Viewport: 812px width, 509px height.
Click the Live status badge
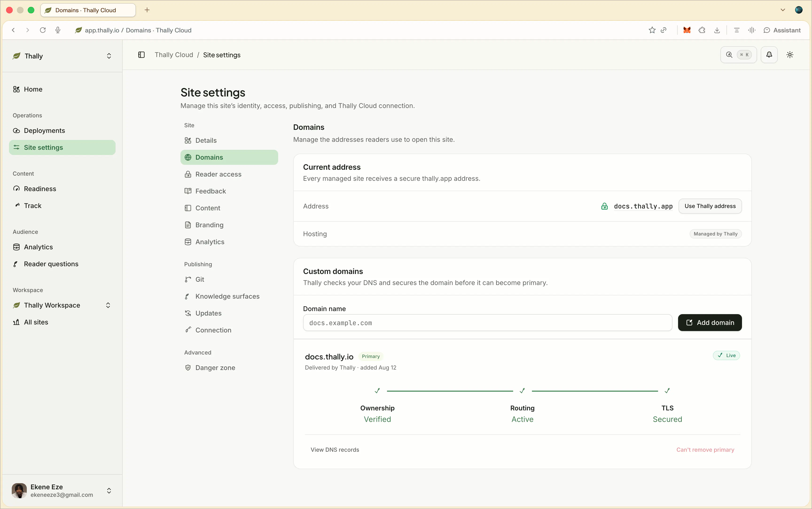point(726,355)
